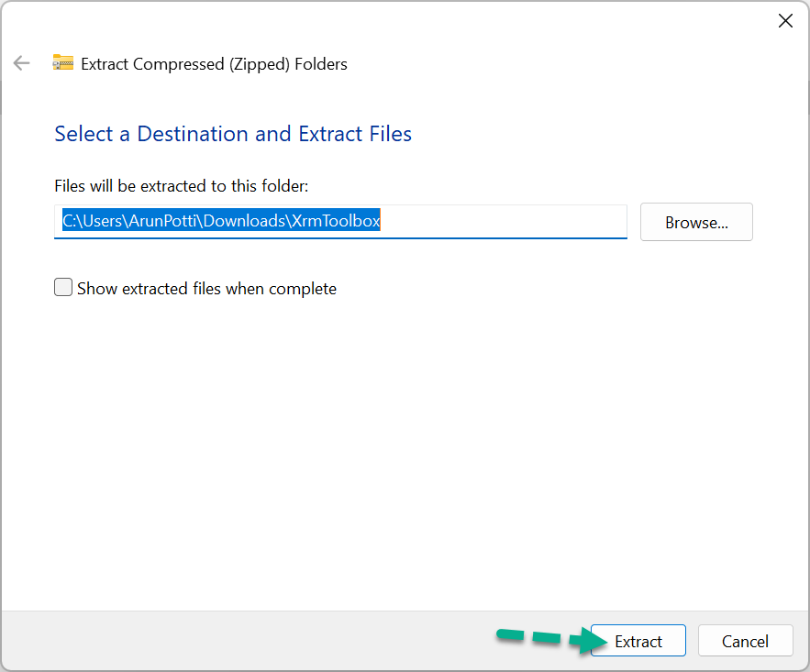Cancel the extraction wizard
810x672 pixels.
click(745, 641)
